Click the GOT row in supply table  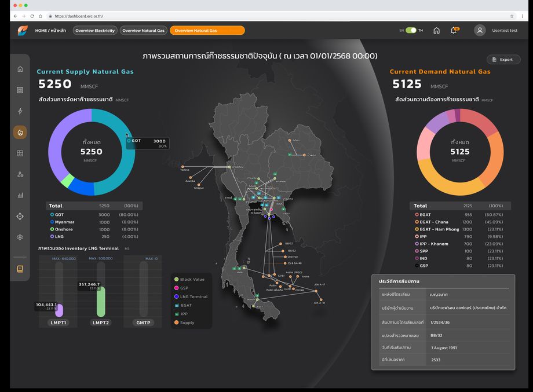tap(94, 215)
